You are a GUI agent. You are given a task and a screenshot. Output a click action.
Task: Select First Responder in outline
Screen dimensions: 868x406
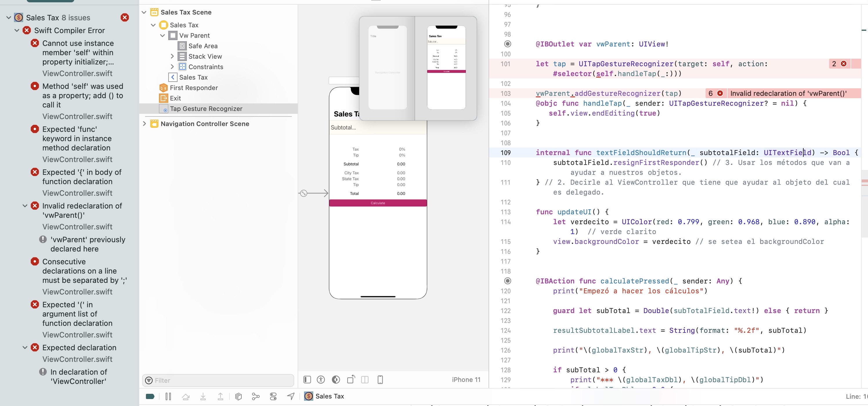click(194, 88)
